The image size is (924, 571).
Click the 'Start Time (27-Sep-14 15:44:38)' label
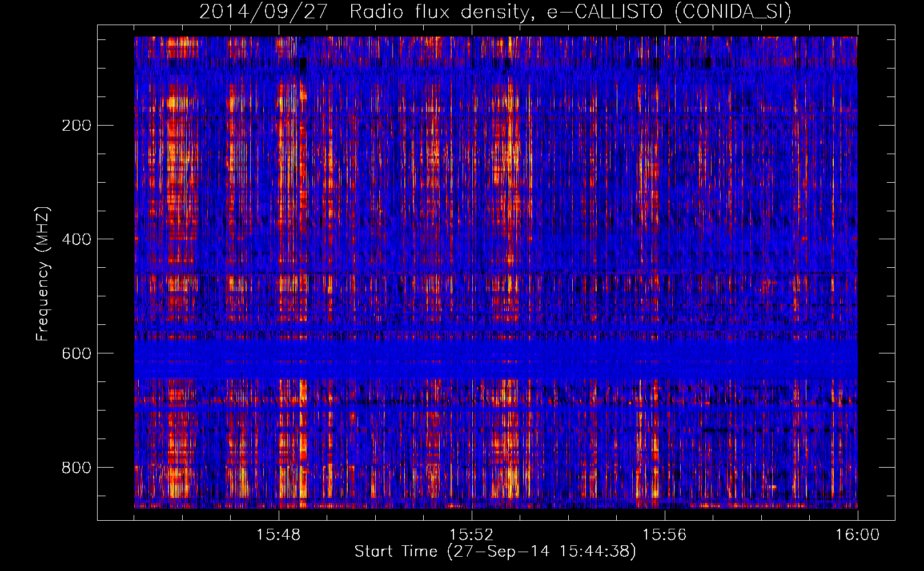495,552
